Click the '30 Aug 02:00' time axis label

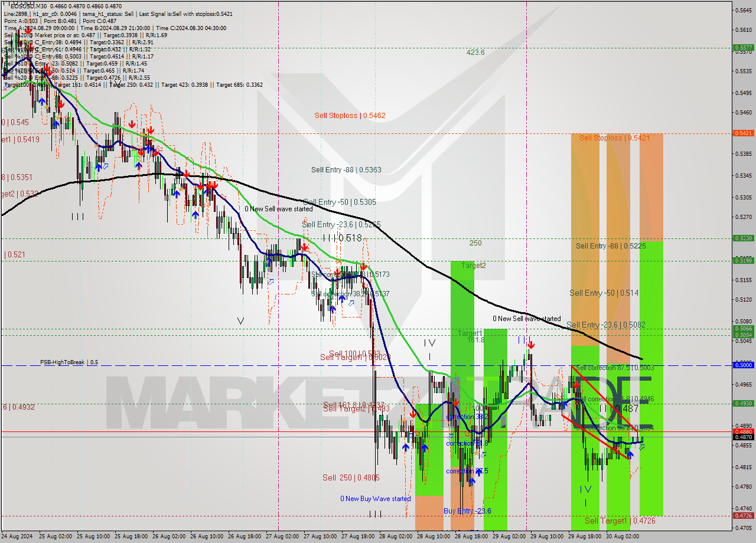pyautogui.click(x=621, y=537)
